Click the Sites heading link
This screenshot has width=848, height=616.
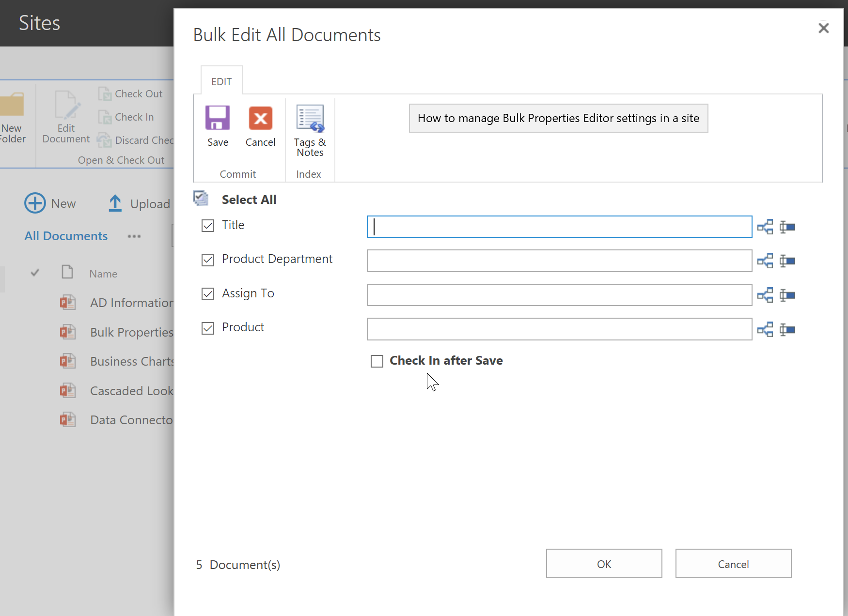(39, 23)
